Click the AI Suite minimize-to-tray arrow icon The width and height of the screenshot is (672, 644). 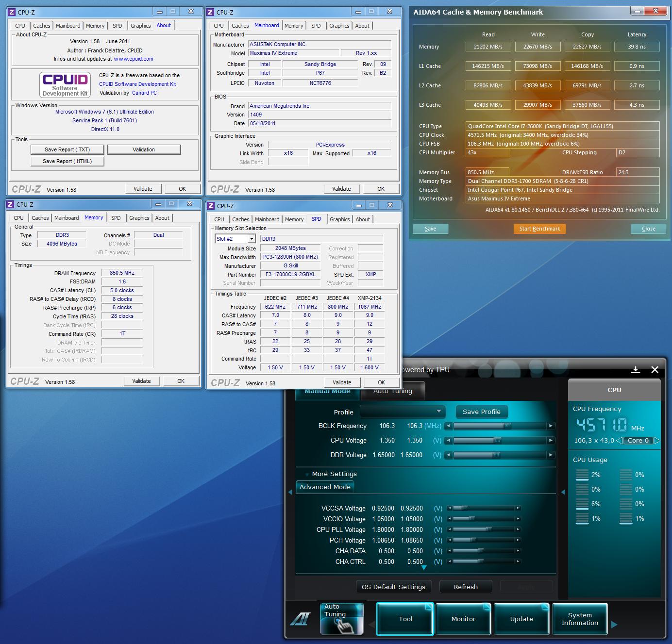pos(635,370)
